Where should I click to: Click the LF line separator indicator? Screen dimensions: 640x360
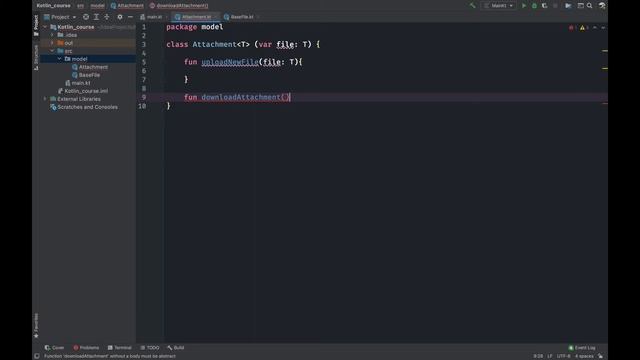tap(550, 356)
